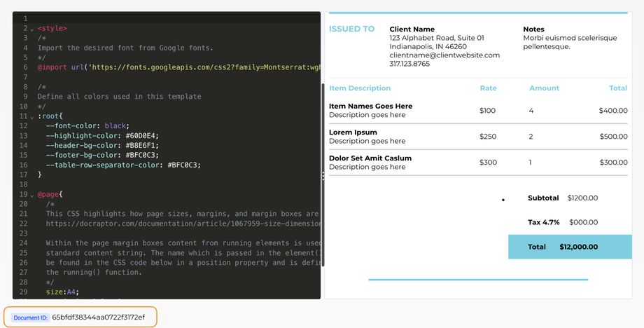The width and height of the screenshot is (644, 328).
Task: Fold the @page rule block
Action: tap(32, 195)
